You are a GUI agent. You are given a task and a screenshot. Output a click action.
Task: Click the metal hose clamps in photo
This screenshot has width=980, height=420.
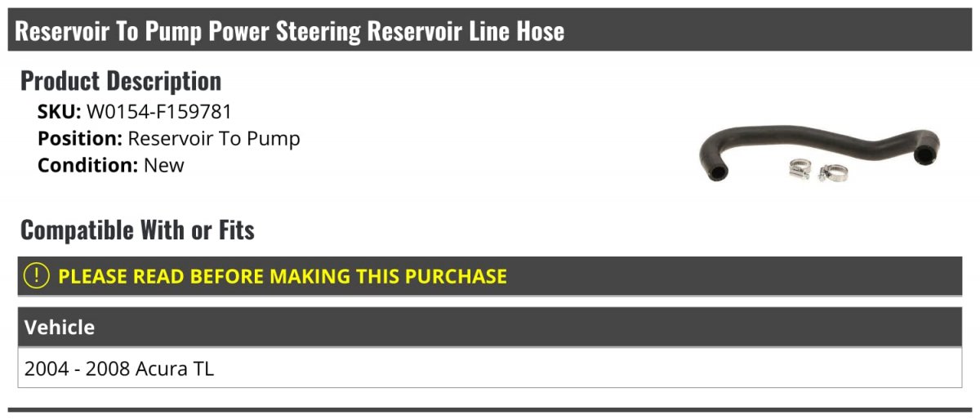[x=818, y=170]
